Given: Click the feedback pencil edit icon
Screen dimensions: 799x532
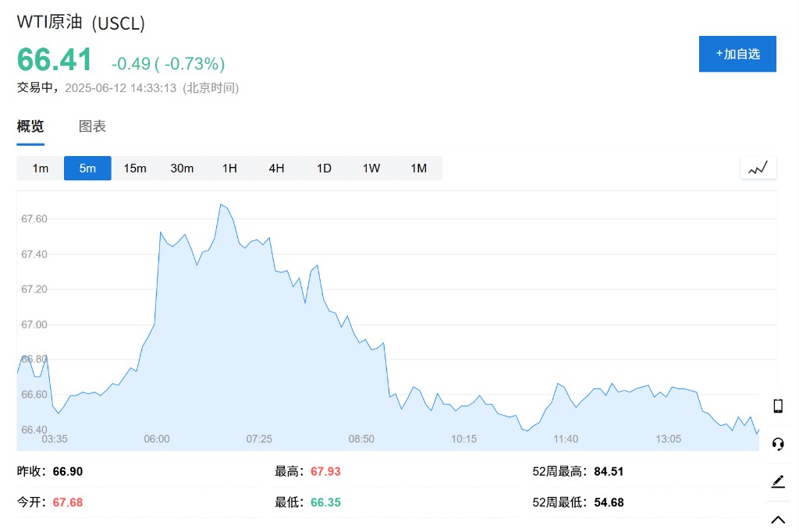Looking at the screenshot, I should (x=778, y=481).
